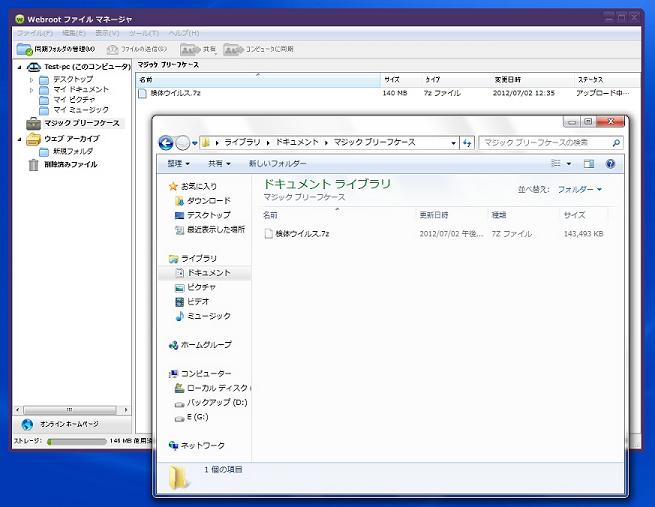Click サイズ column header in Webroot file list
Viewport: 655px width, 507px height.
click(x=401, y=80)
